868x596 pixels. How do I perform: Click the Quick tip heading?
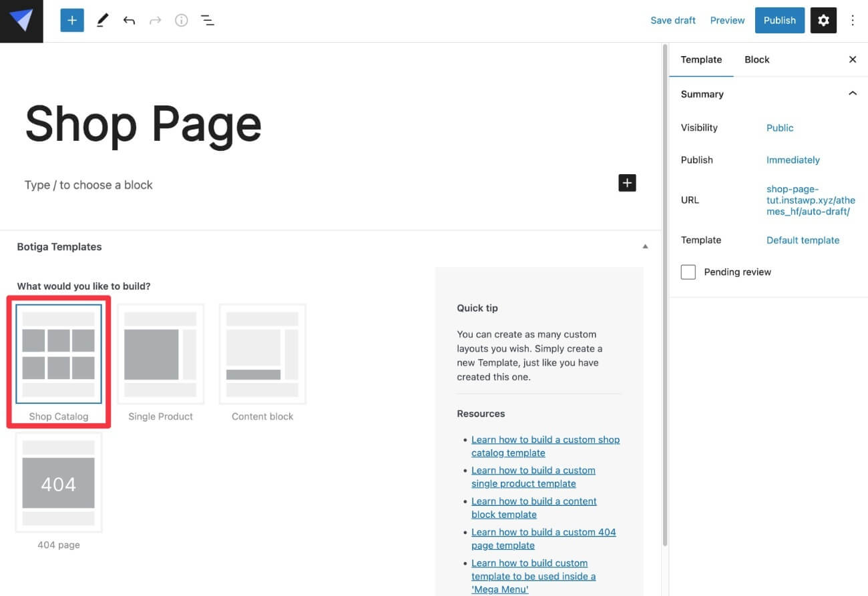click(477, 308)
